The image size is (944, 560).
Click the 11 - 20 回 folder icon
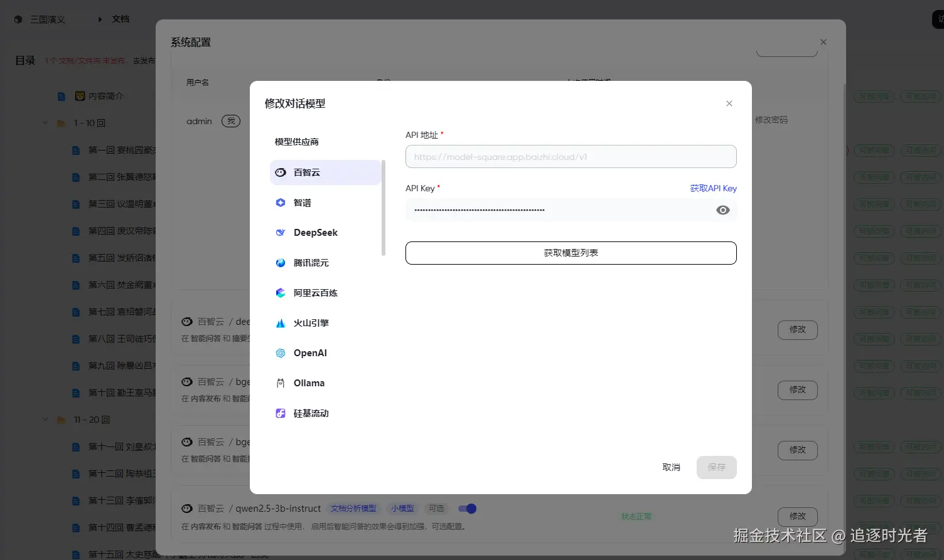coord(61,420)
